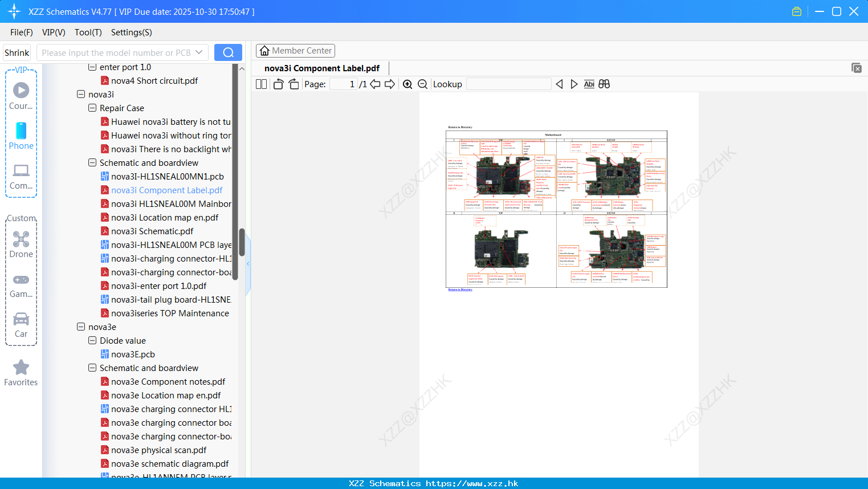Click the file tree vertical scrollbar thumb

pyautogui.click(x=242, y=242)
